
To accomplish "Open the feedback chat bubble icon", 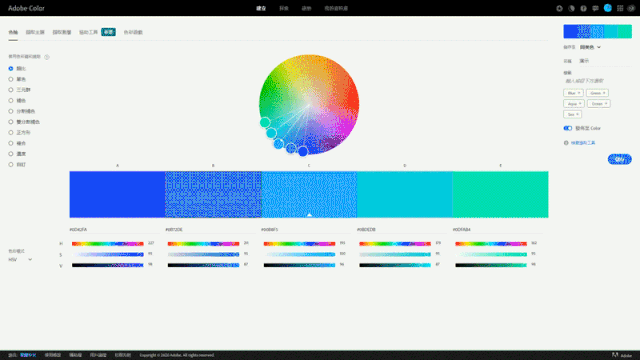I will [x=596, y=8].
